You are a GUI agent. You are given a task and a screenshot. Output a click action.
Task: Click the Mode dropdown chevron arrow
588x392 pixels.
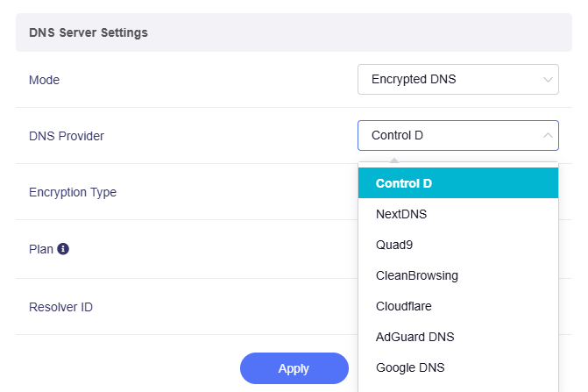(548, 80)
